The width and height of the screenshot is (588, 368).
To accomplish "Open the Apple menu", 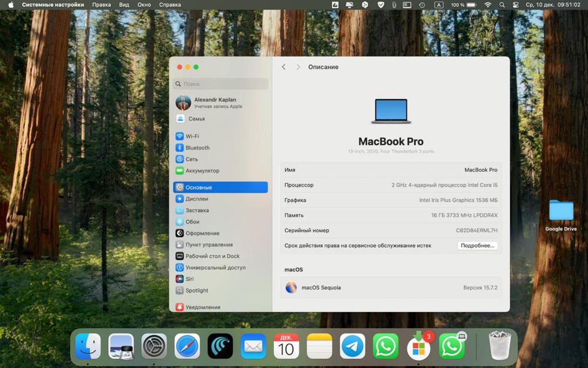I will (11, 5).
